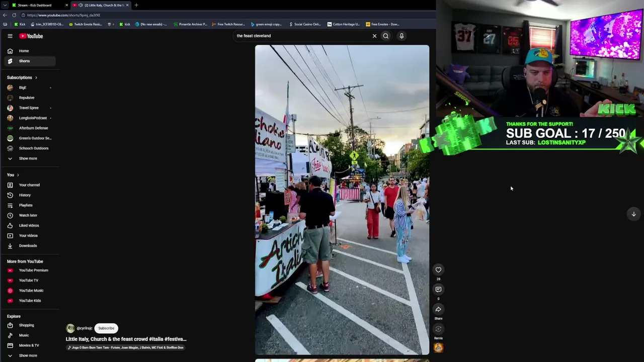Open Your videos

30,235
